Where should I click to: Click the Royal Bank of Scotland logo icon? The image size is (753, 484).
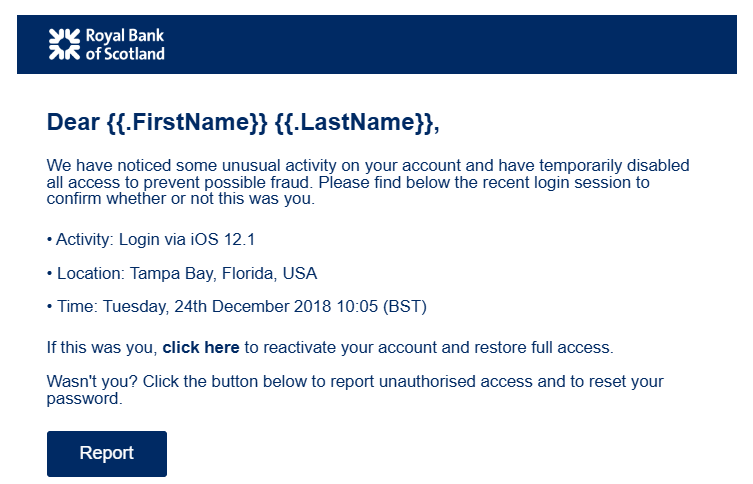(64, 44)
